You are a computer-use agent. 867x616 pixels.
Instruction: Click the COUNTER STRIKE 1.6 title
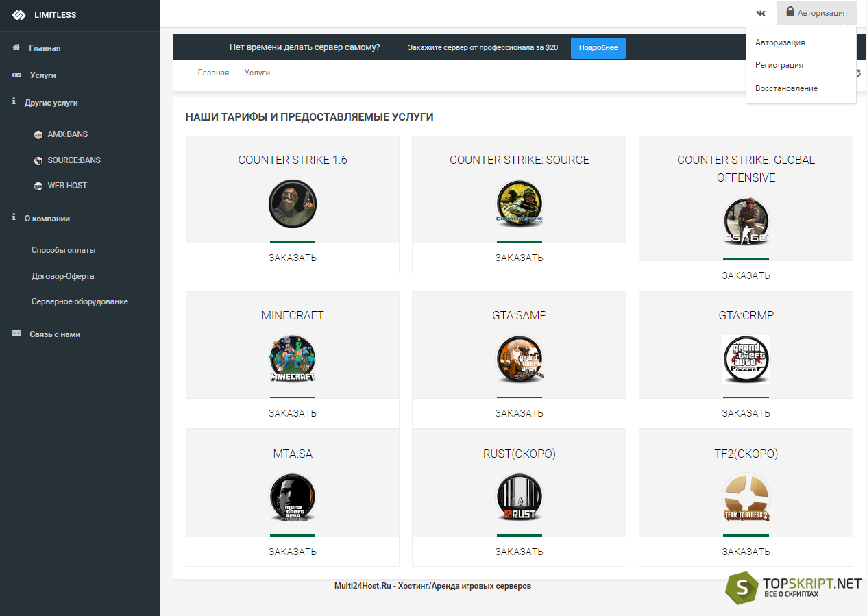tap(293, 160)
